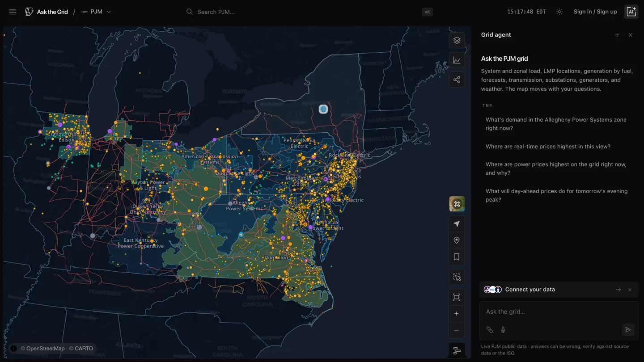Click the share network icon
This screenshot has width=644, height=362.
coord(457,80)
